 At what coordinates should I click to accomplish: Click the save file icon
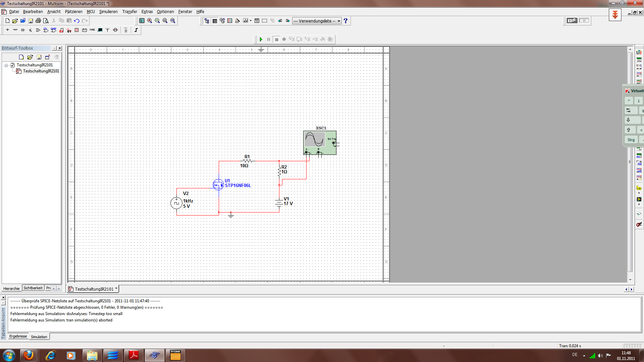[31, 21]
